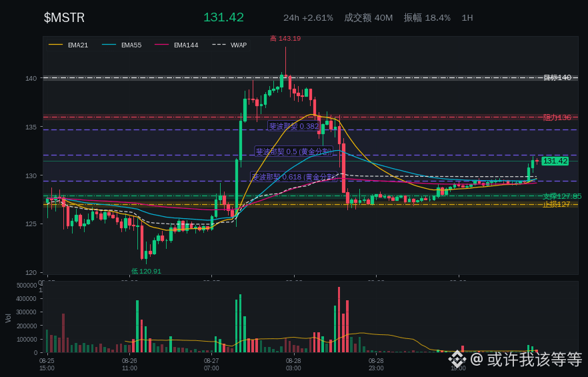
Task: Click the 130 price axis tick
Action: pos(31,175)
